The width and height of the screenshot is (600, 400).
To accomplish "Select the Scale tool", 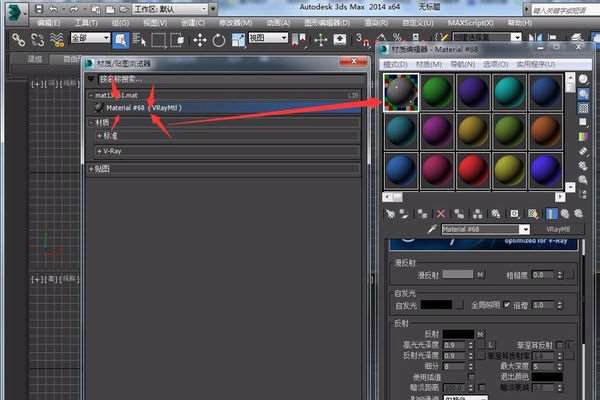I will (x=238, y=40).
